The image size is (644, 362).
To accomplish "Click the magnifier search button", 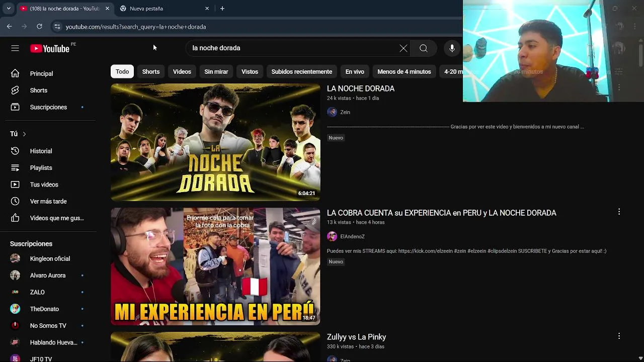I will coord(424,48).
